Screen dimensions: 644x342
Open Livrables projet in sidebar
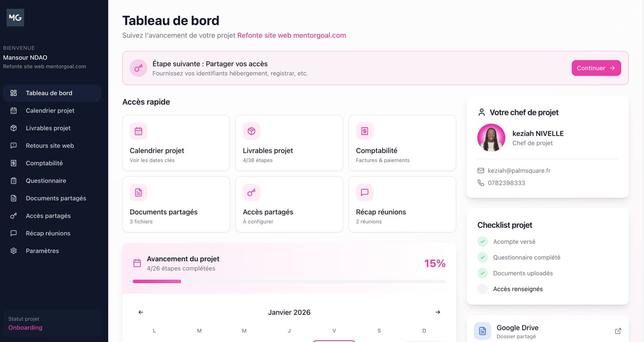pos(52,128)
